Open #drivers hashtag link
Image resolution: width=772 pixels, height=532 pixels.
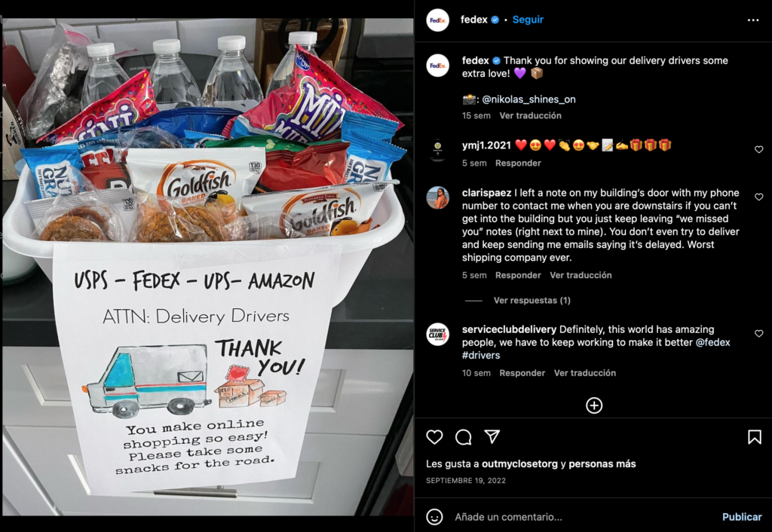480,356
